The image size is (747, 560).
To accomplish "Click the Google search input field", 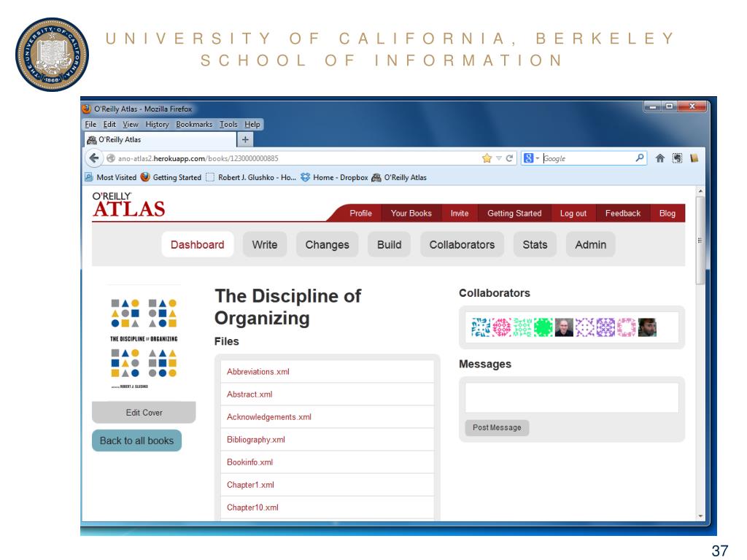I will click(589, 158).
